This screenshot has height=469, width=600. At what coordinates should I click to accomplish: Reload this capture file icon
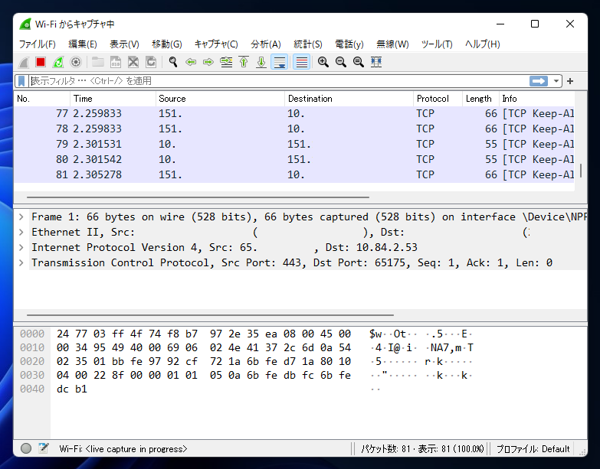151,62
